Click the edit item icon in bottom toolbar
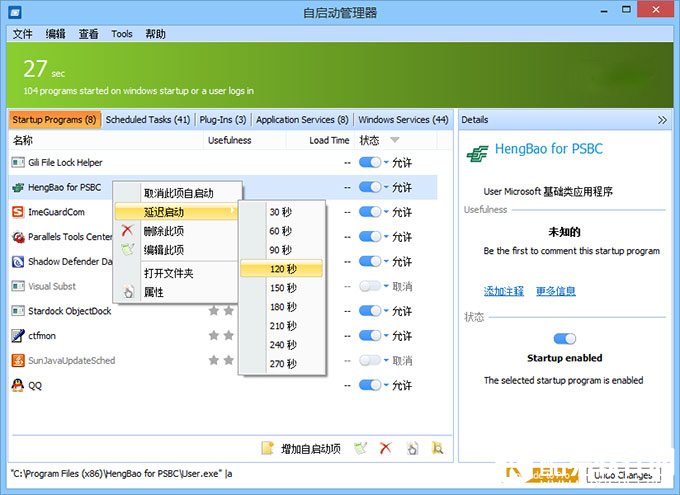This screenshot has height=495, width=680. [x=360, y=448]
